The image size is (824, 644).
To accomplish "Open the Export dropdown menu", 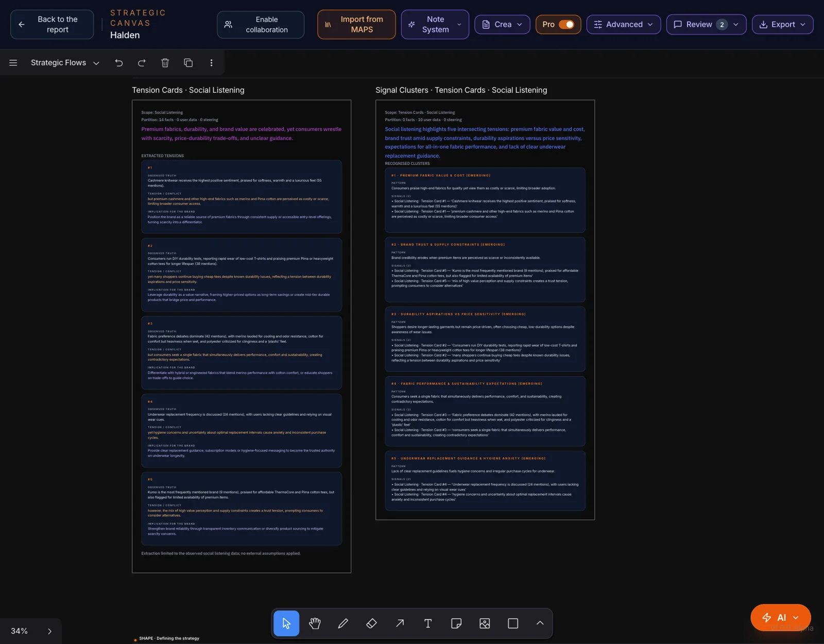I will point(782,24).
